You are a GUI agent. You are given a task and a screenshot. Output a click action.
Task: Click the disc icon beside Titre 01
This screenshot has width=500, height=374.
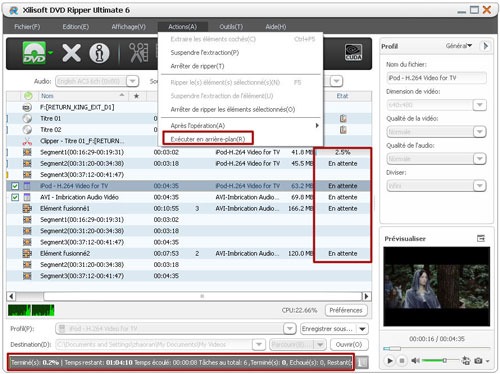(x=27, y=118)
